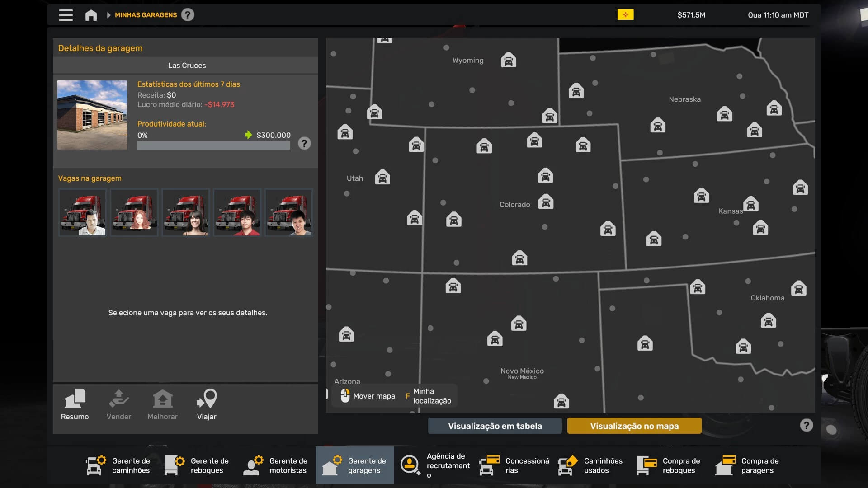Open the hamburger main menu
Image resolution: width=868 pixels, height=488 pixels.
pos(66,15)
